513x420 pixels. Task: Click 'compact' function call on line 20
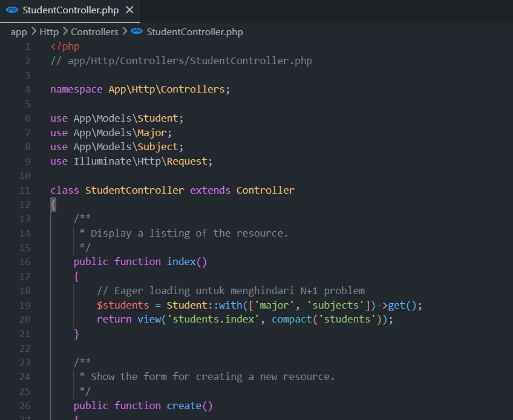[x=292, y=320]
